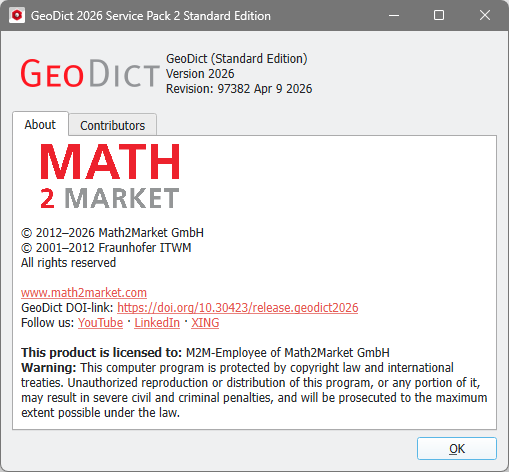Click the © 2001–2012 Fraunhofer ITWM line
509x472 pixels.
[x=106, y=248]
